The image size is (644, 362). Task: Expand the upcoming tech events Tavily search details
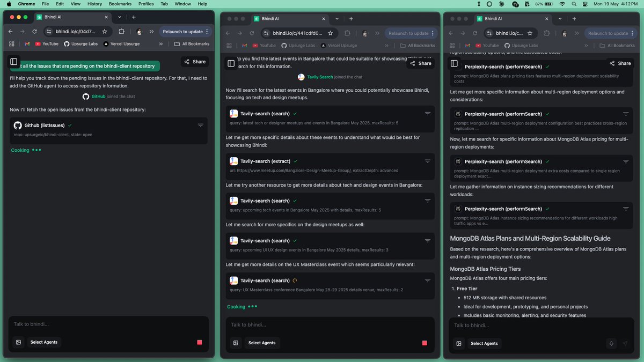(x=428, y=201)
